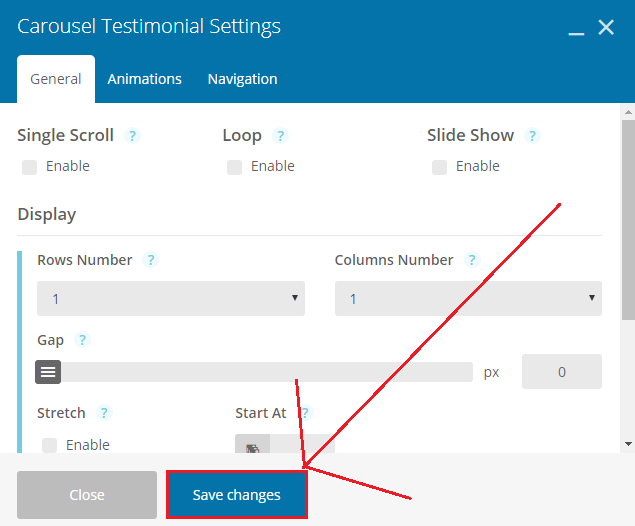Switch to Navigation tab
The width and height of the screenshot is (635, 526).
coord(243,79)
